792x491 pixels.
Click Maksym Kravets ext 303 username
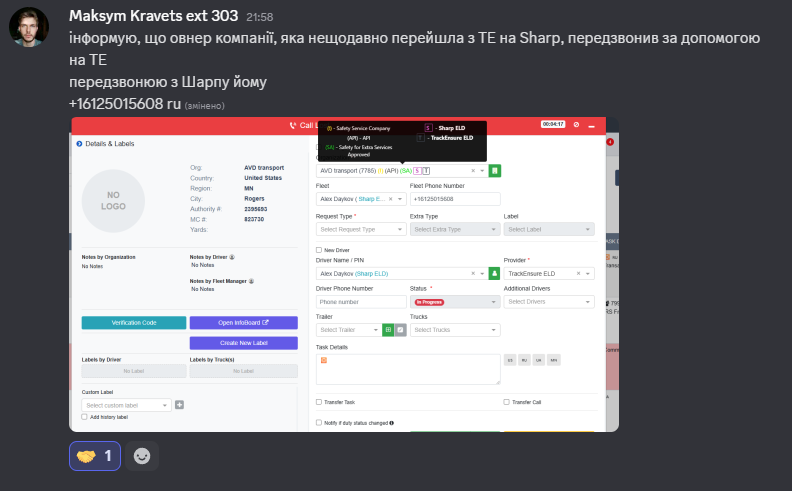154,16
